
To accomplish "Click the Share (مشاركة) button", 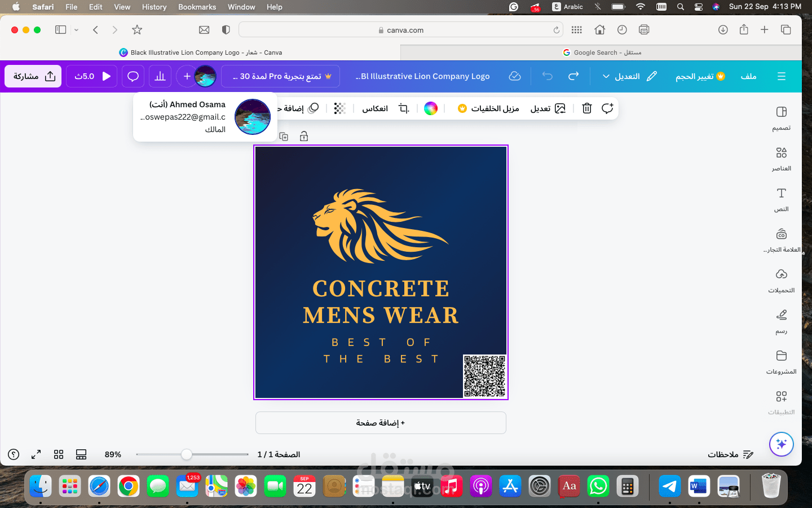I will pyautogui.click(x=33, y=76).
